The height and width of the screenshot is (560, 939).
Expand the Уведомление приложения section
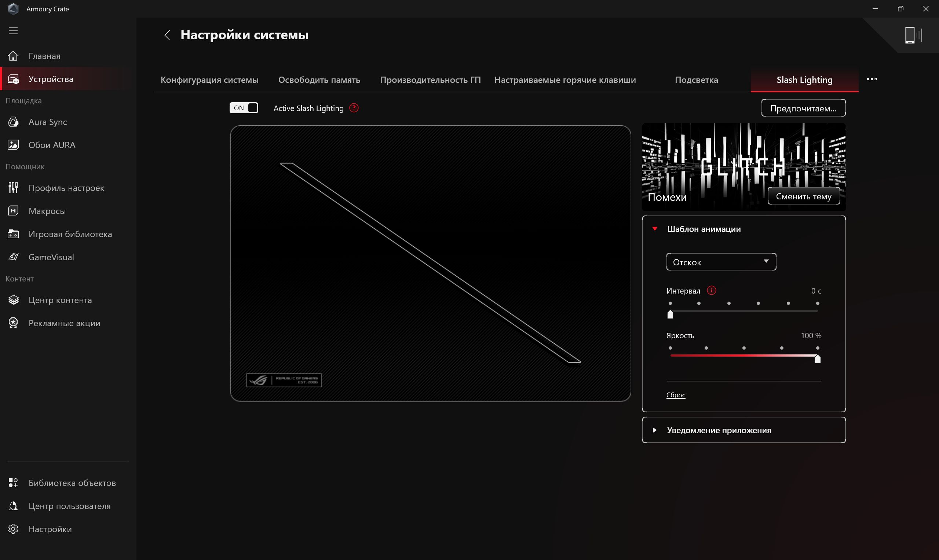(655, 430)
